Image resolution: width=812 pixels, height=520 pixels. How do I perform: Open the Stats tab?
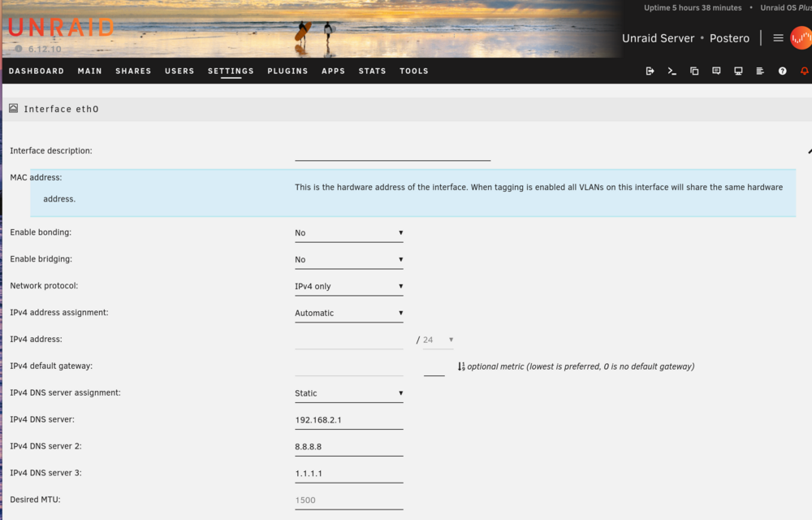coord(373,71)
